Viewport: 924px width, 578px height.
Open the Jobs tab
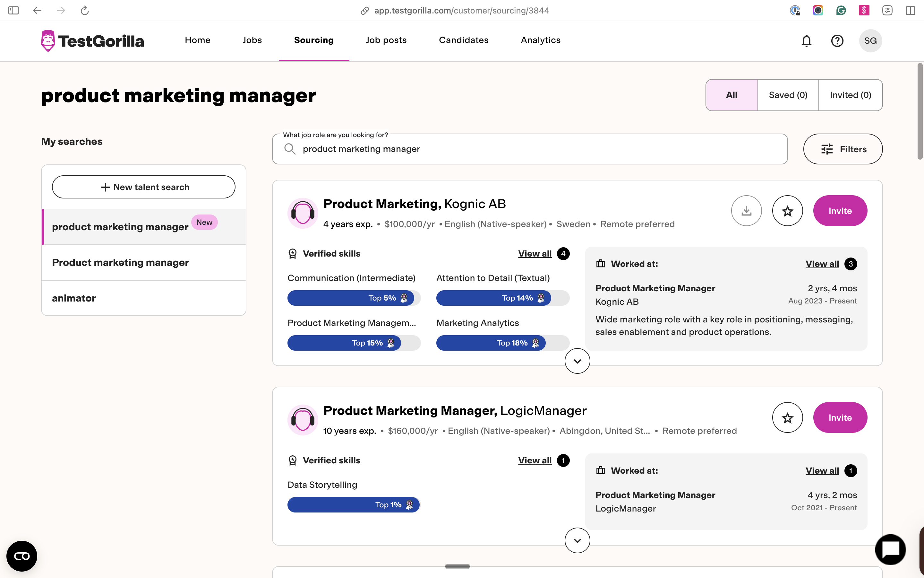point(252,40)
